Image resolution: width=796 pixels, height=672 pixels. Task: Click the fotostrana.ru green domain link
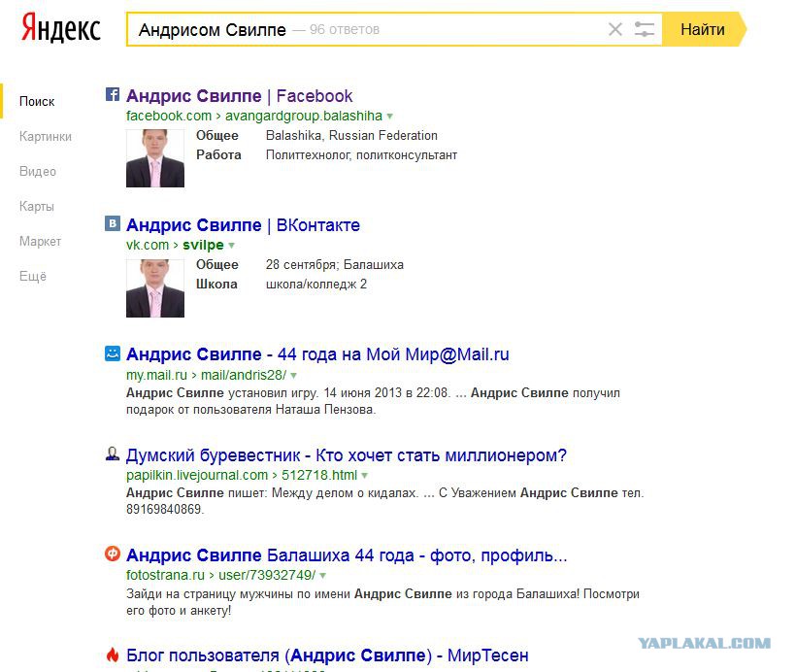(165, 575)
